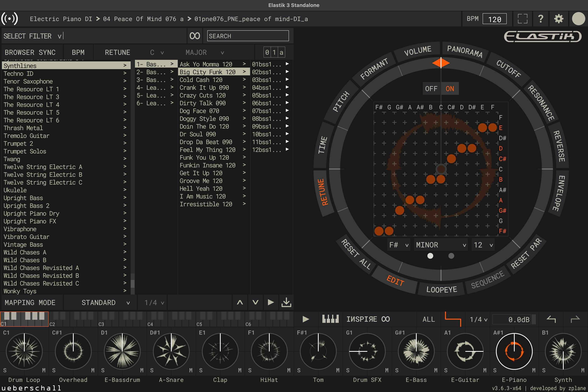Start playback in the key strip toolbar
Screen dimensions: 588x392
click(x=305, y=319)
